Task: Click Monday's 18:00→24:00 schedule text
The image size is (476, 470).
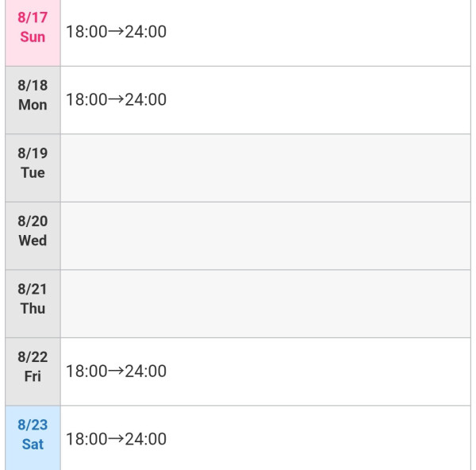Action: tap(116, 100)
